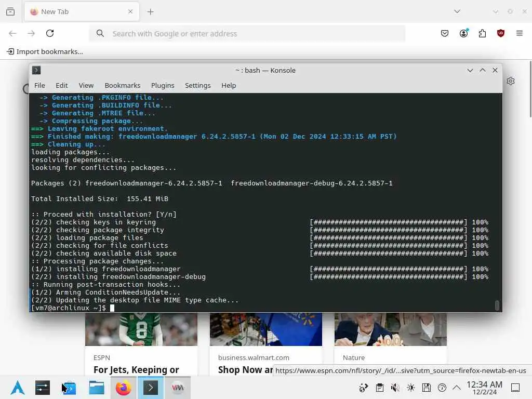Viewport: 532px width, 399px height.
Task: Minimize Firefox window with the chevron
Action: coord(495,11)
